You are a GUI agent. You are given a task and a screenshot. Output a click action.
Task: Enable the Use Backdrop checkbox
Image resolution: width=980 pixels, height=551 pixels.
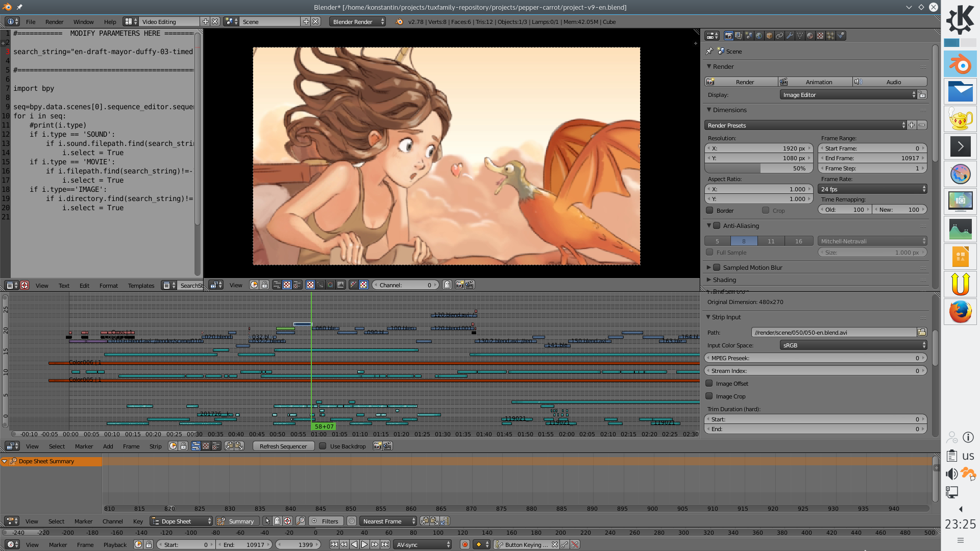(323, 446)
